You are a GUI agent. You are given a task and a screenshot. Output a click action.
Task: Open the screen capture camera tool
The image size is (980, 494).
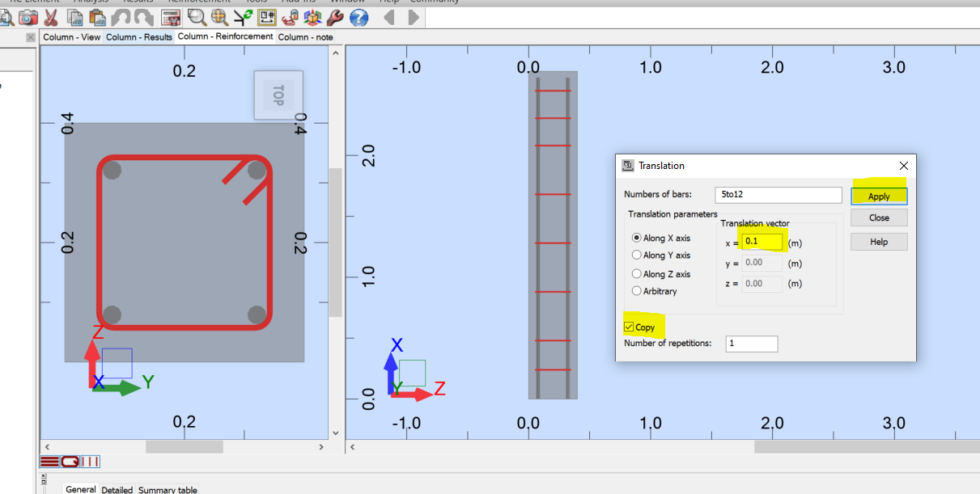coord(28,18)
